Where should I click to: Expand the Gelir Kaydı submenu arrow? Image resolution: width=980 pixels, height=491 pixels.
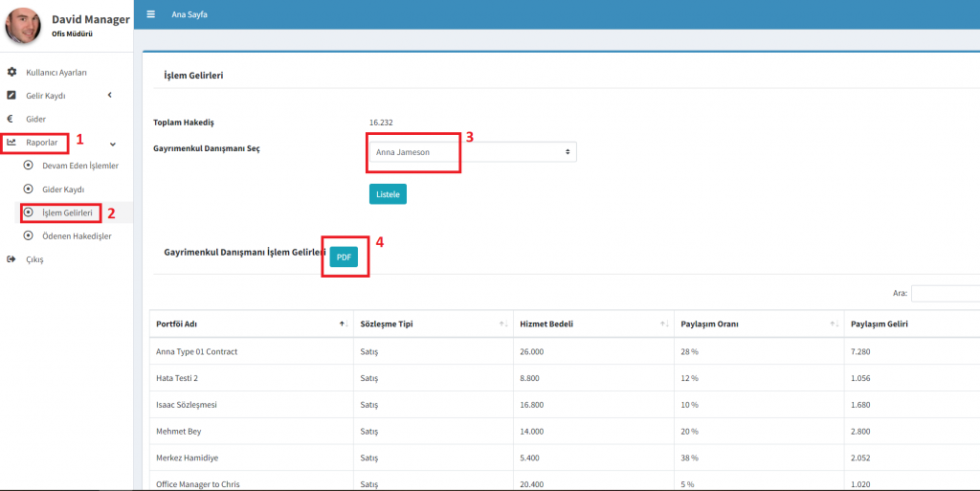coord(109,95)
